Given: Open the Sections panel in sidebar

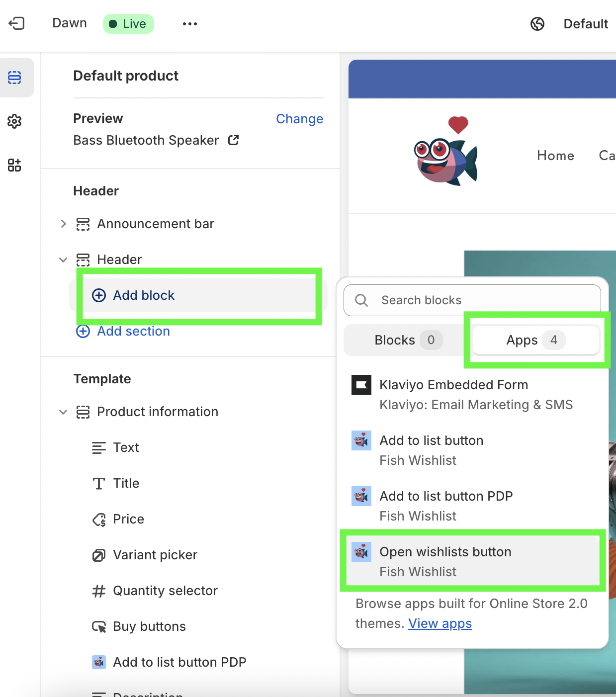Looking at the screenshot, I should (14, 78).
